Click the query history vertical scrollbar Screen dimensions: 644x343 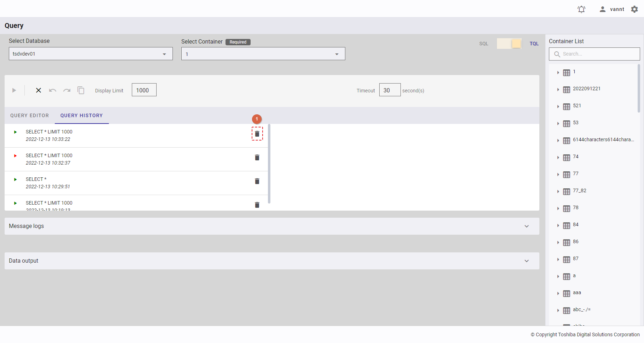[x=269, y=164]
